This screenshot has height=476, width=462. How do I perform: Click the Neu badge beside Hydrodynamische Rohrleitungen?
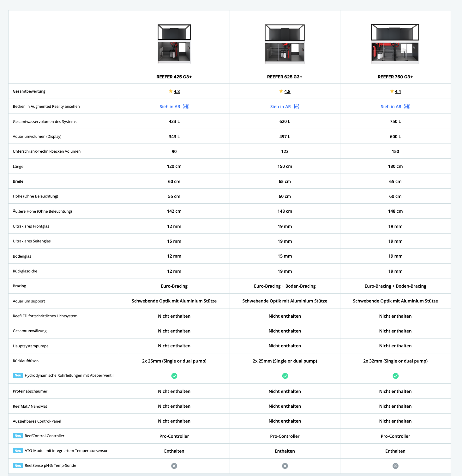[18, 375]
